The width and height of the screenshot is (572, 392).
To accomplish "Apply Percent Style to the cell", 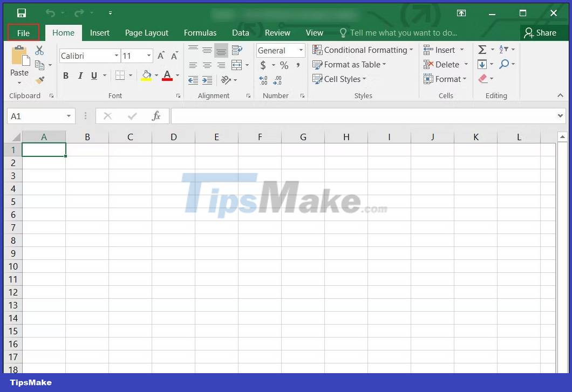I will pyautogui.click(x=284, y=65).
